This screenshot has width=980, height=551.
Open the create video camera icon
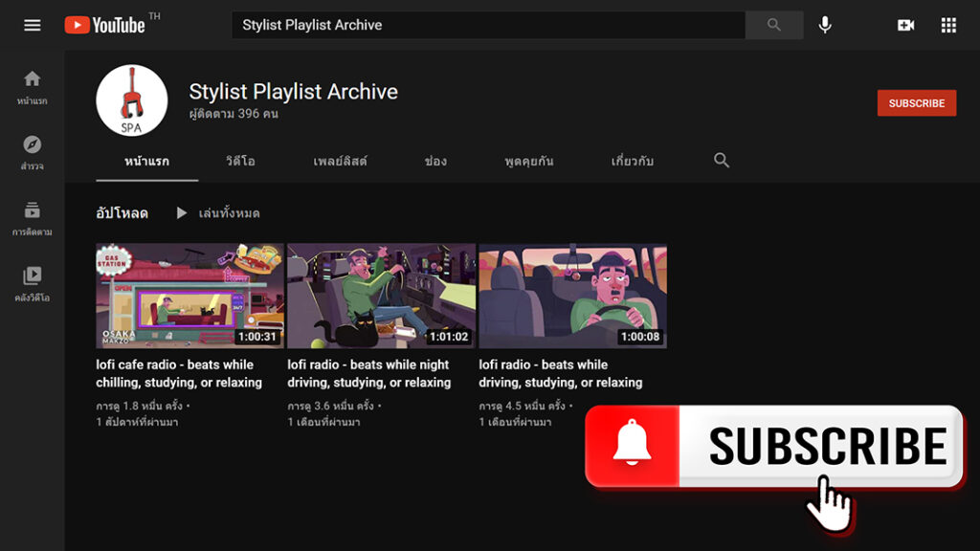coord(905,25)
